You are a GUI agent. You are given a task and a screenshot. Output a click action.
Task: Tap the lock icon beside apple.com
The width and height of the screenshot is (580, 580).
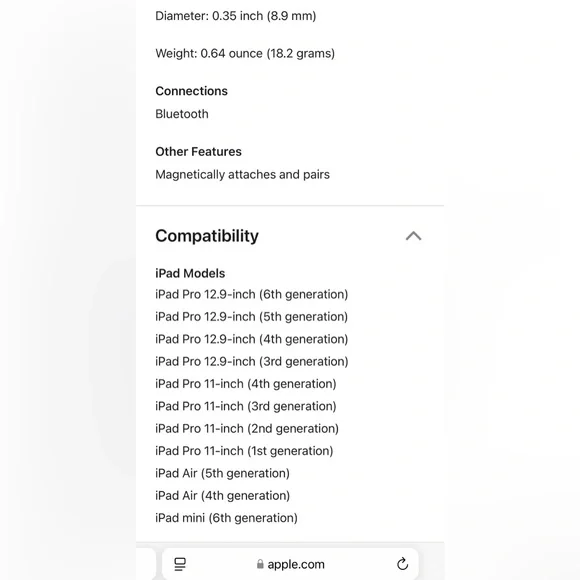coord(260,564)
